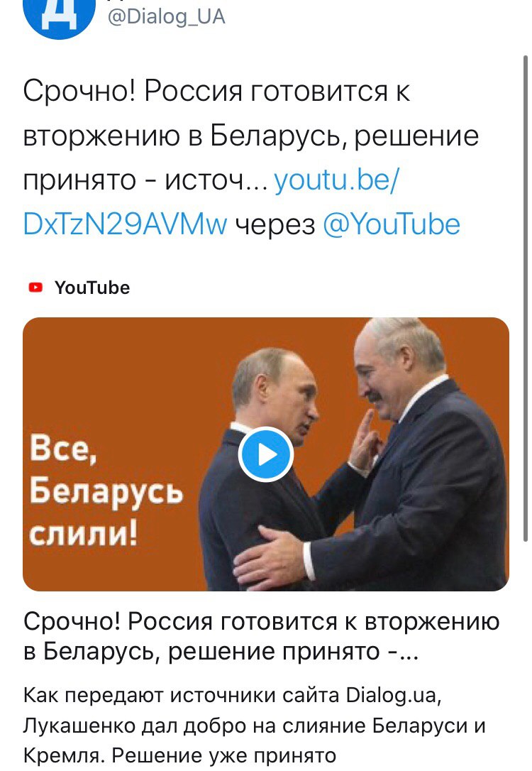
Task: Click description line "Лукашенко дал добро на слияние"
Action: 255,726
